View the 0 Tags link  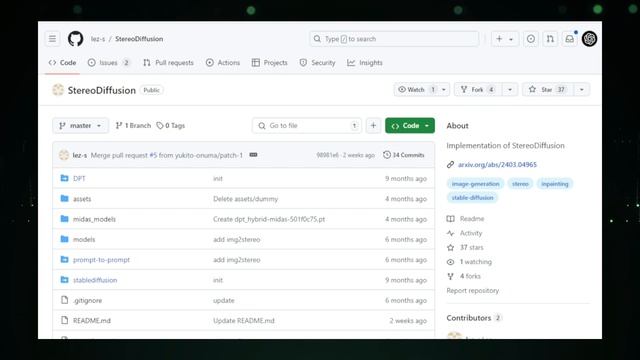pyautogui.click(x=171, y=126)
